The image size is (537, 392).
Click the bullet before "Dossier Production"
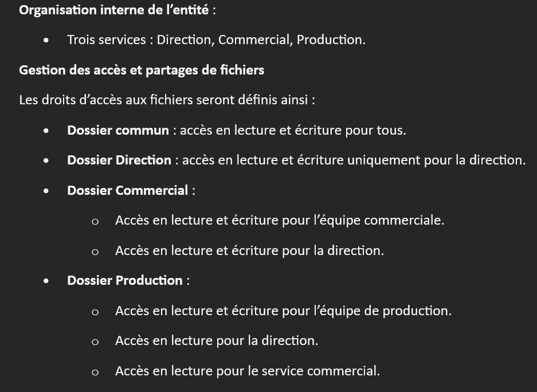click(x=46, y=281)
